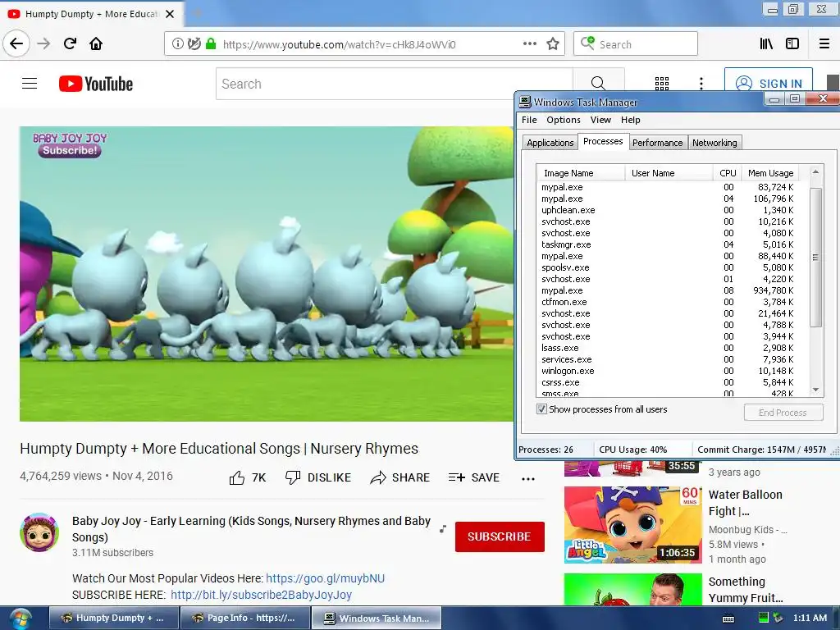Select the Processes tab

click(603, 141)
